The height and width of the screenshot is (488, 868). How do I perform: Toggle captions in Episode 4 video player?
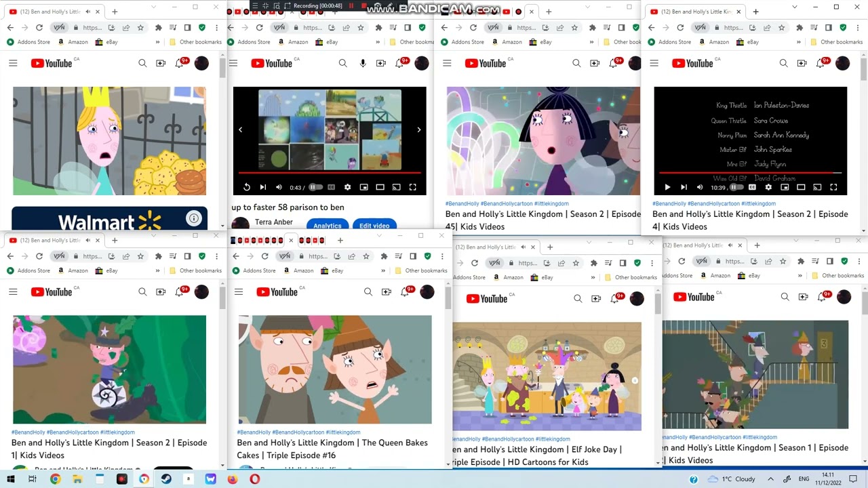(x=752, y=187)
